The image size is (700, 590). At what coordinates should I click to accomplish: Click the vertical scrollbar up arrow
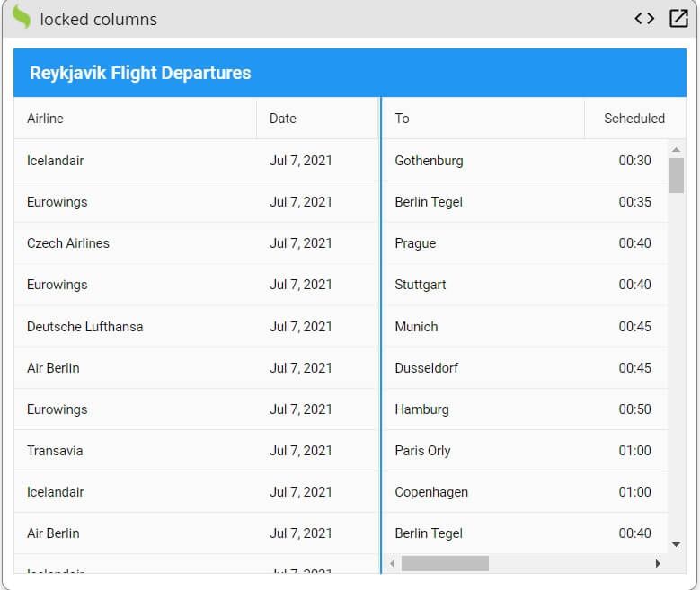677,150
